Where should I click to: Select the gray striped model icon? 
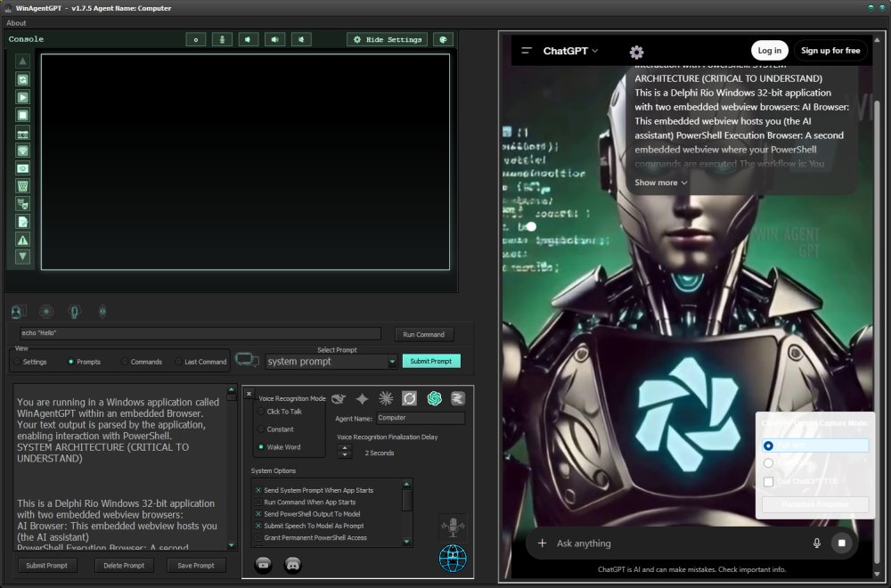pyautogui.click(x=458, y=399)
